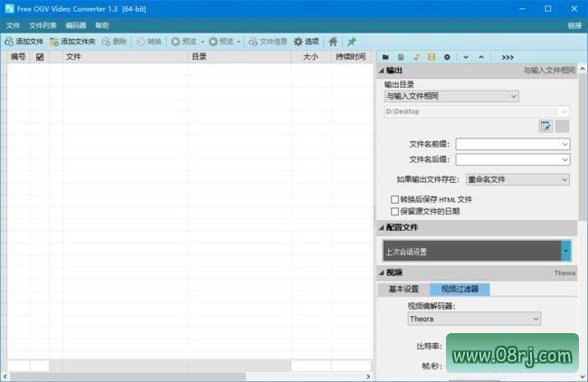Viewport: 588px width, 382px height.
Task: Click the 文件信息 file info toolbar button
Action: point(268,42)
